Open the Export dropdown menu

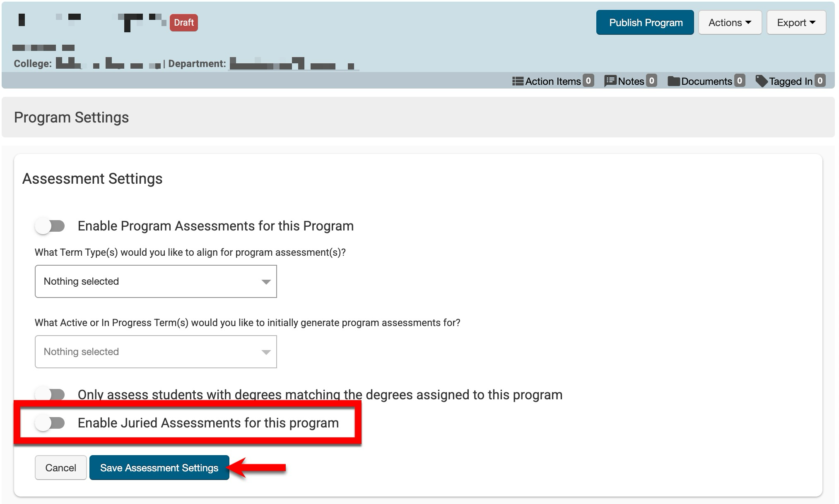(796, 22)
